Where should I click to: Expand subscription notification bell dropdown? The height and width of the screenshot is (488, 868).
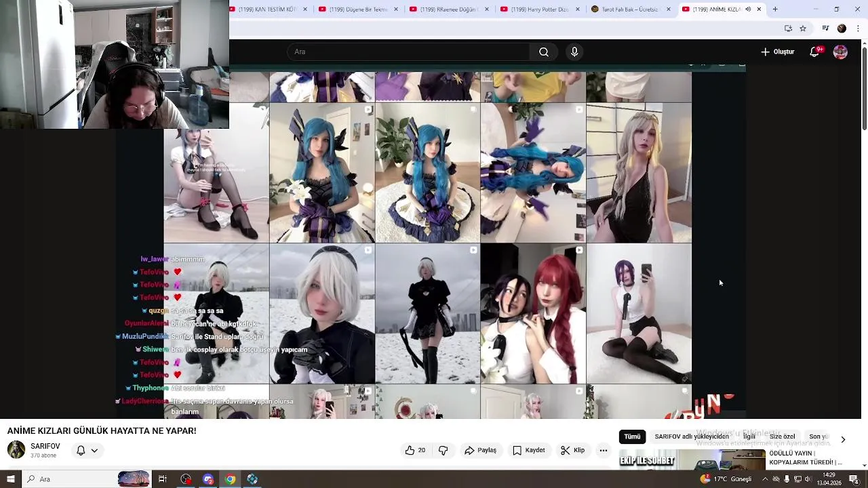coord(87,450)
